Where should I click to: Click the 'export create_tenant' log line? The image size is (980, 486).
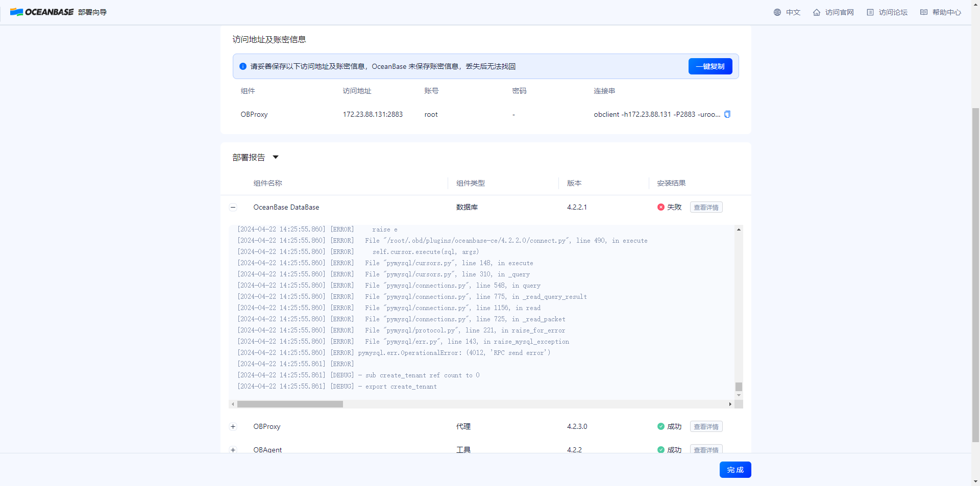click(337, 387)
